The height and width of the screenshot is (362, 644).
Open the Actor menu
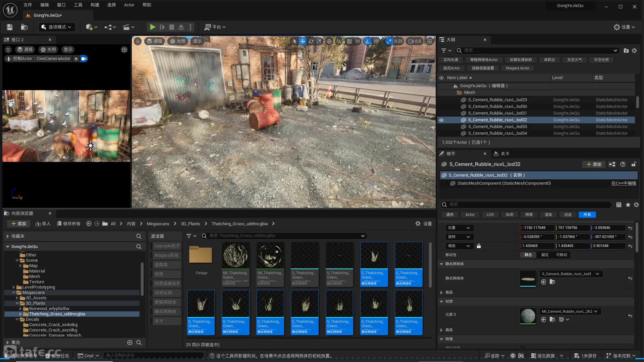coord(129,5)
